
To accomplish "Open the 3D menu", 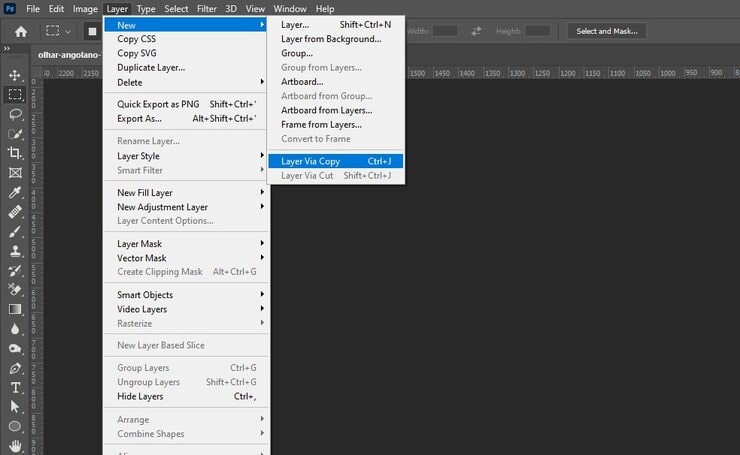I will pos(231,9).
